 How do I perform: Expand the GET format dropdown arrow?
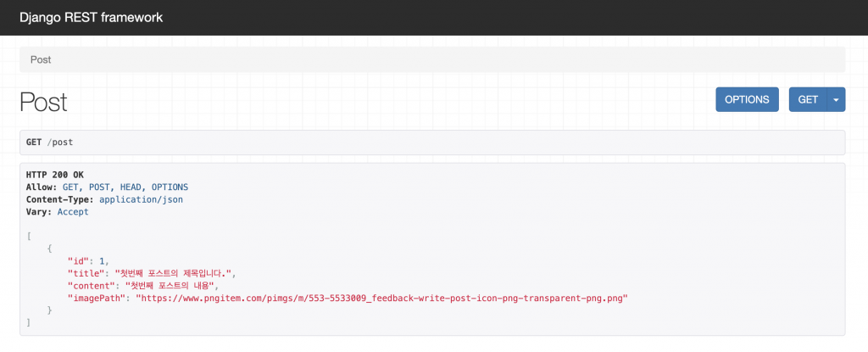coord(836,99)
